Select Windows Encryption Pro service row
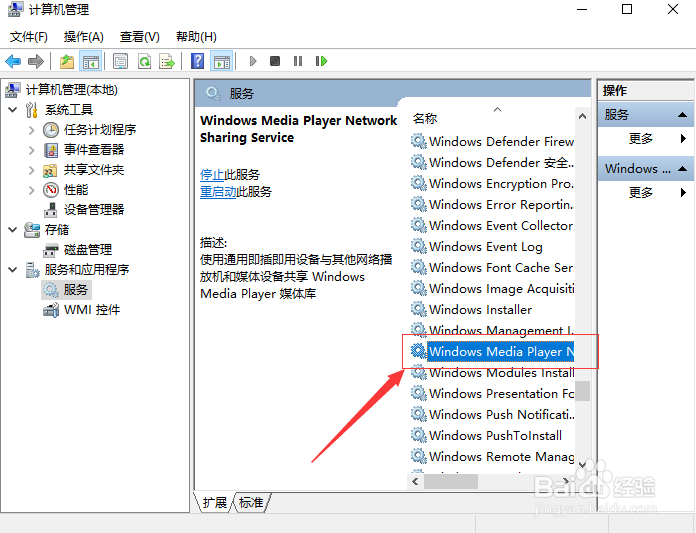 (x=492, y=183)
